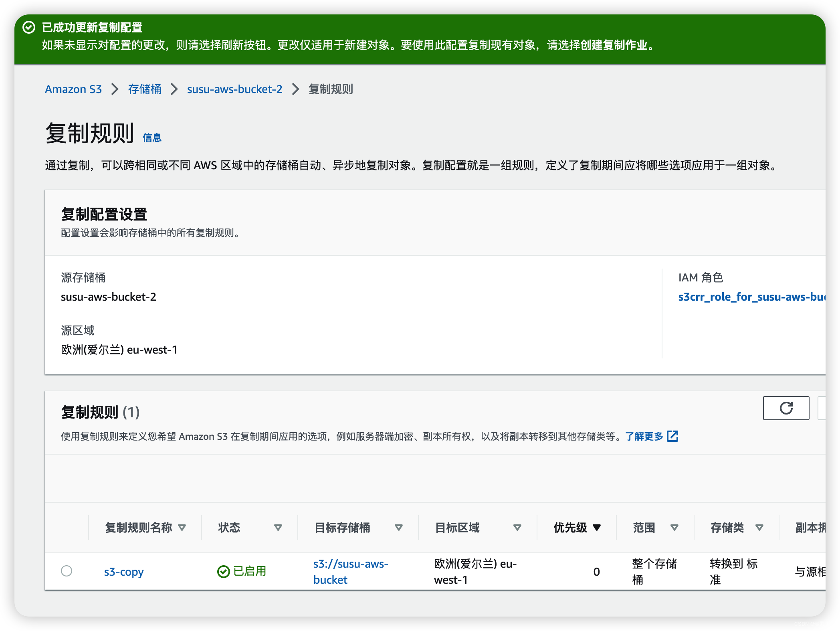This screenshot has height=631, width=840.
Task: Click the 优先级 column header text
Action: 570,528
